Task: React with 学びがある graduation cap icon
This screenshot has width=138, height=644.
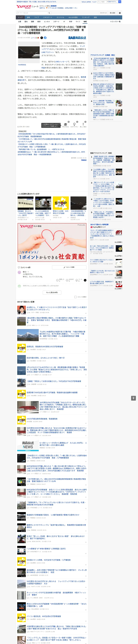Action: [65, 124]
